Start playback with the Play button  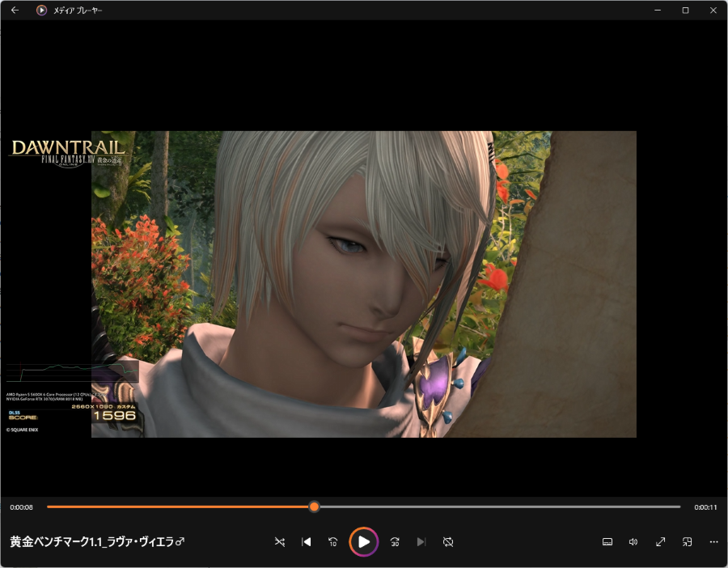pos(363,541)
